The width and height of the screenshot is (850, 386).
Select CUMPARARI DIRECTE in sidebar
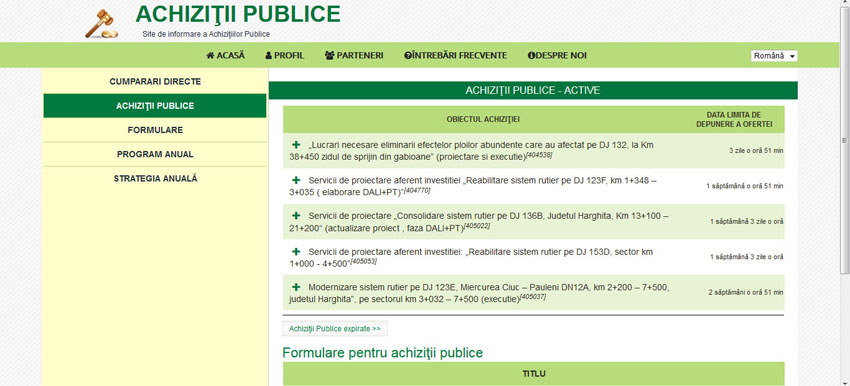pos(155,81)
